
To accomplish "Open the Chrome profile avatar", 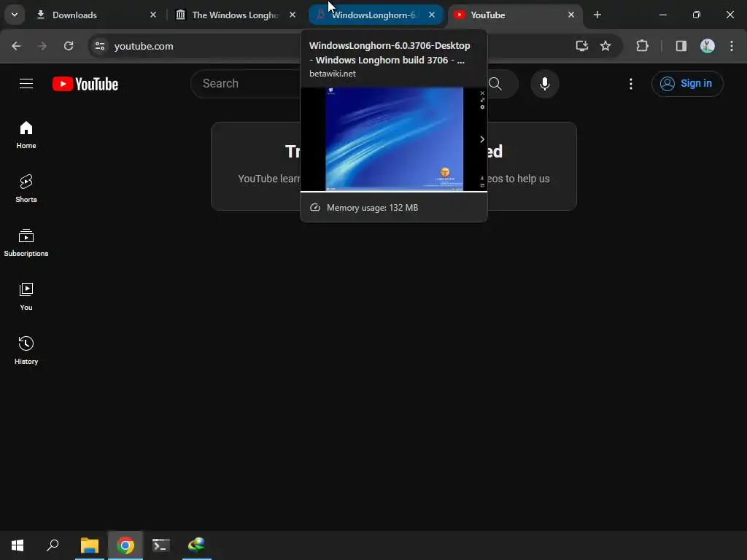I will click(707, 46).
